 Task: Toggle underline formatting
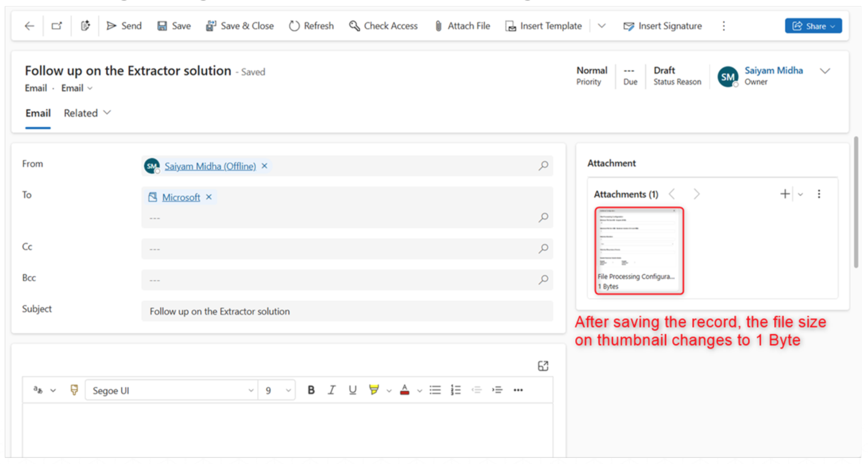tap(352, 390)
